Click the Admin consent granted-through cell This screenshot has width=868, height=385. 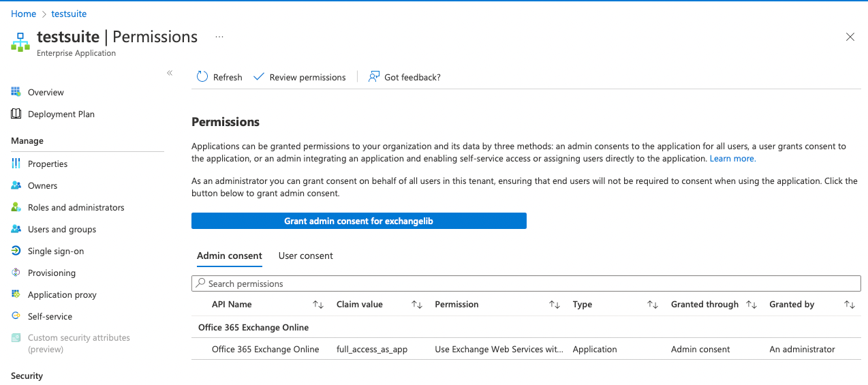pyautogui.click(x=700, y=349)
